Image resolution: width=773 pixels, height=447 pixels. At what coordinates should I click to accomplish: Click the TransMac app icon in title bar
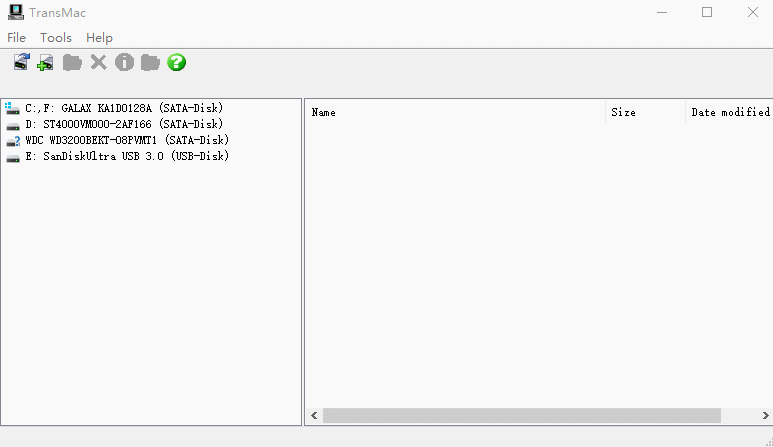point(16,12)
